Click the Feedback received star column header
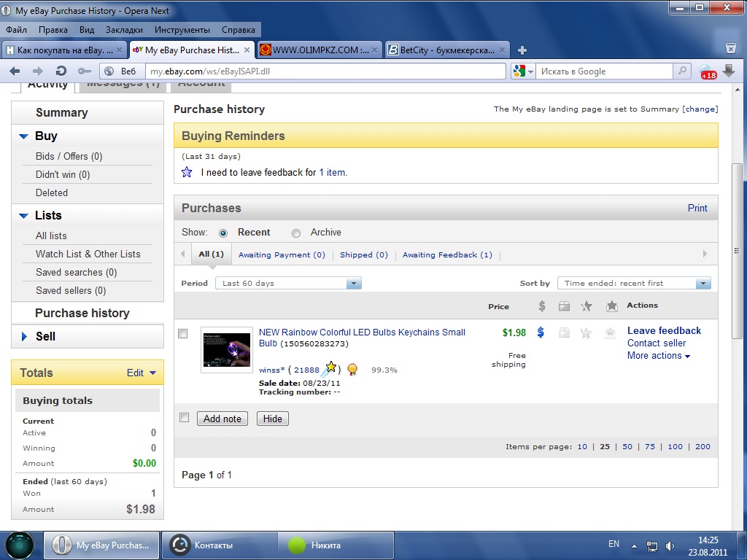Screen dimensions: 747x560 point(612,306)
